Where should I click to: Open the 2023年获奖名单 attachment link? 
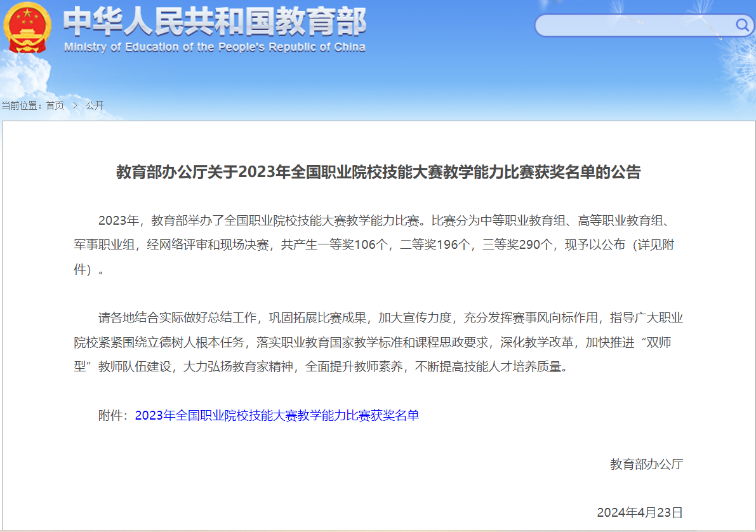tap(277, 415)
